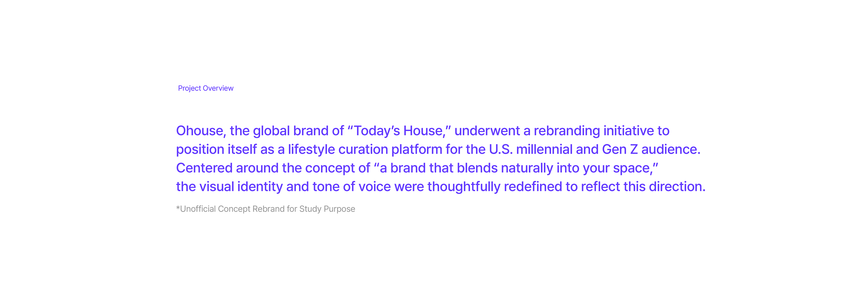Viewport: 868px width, 295px height.
Task: Click the word "millennial" in the paragraph
Action: pos(544,149)
